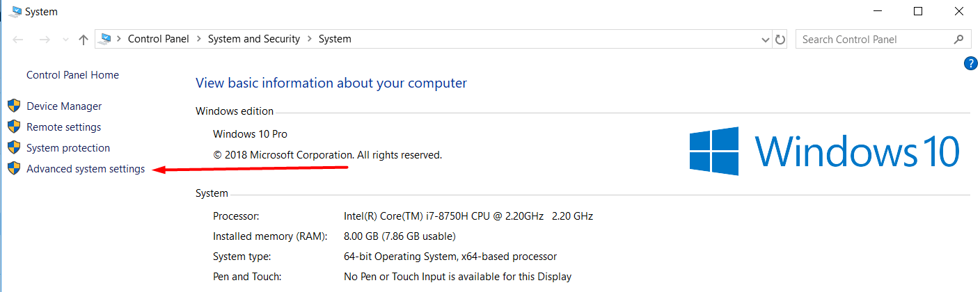
Task: Go to Control Panel Home
Action: 72,75
